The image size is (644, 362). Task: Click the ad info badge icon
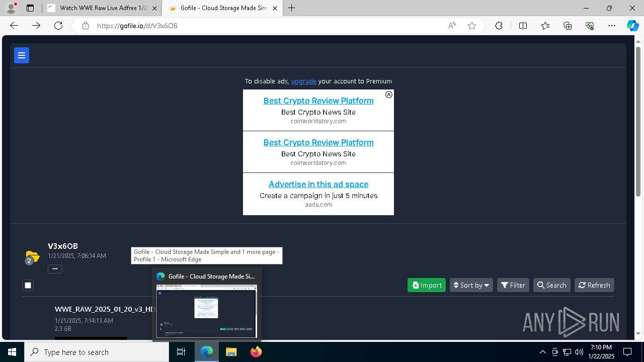click(x=389, y=95)
